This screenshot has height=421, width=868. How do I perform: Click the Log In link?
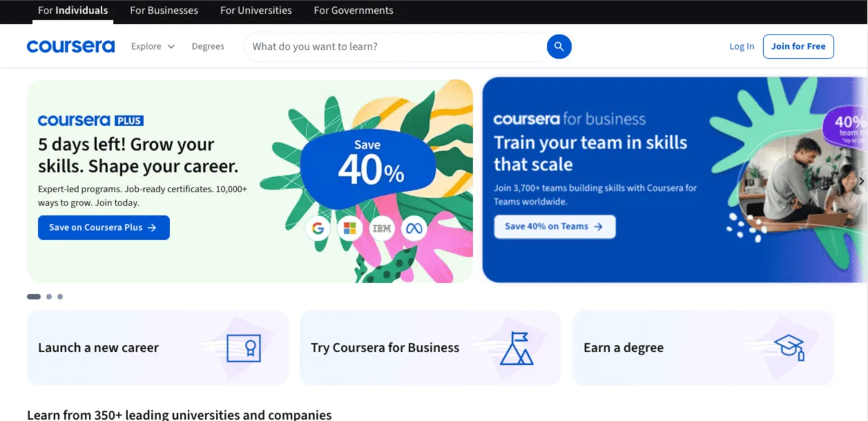pyautogui.click(x=742, y=46)
